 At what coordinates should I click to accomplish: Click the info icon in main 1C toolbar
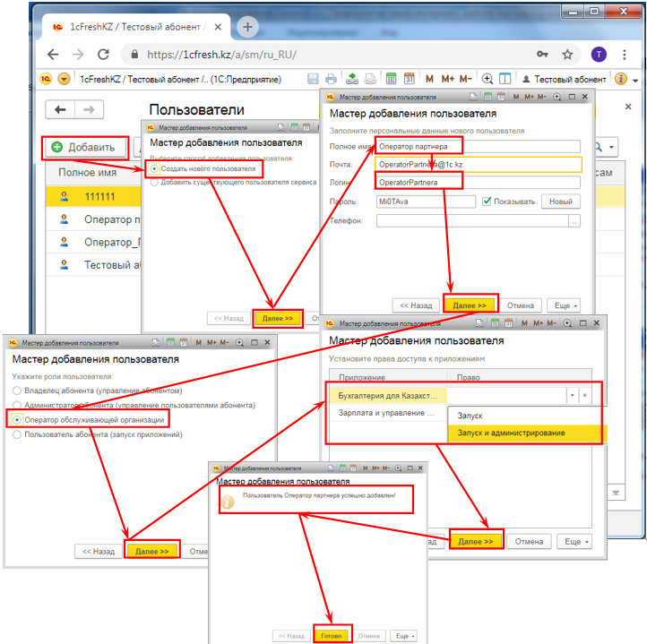(x=621, y=79)
